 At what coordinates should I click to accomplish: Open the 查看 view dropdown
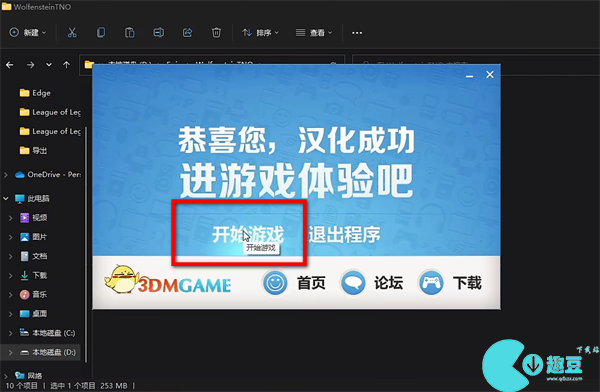[314, 33]
